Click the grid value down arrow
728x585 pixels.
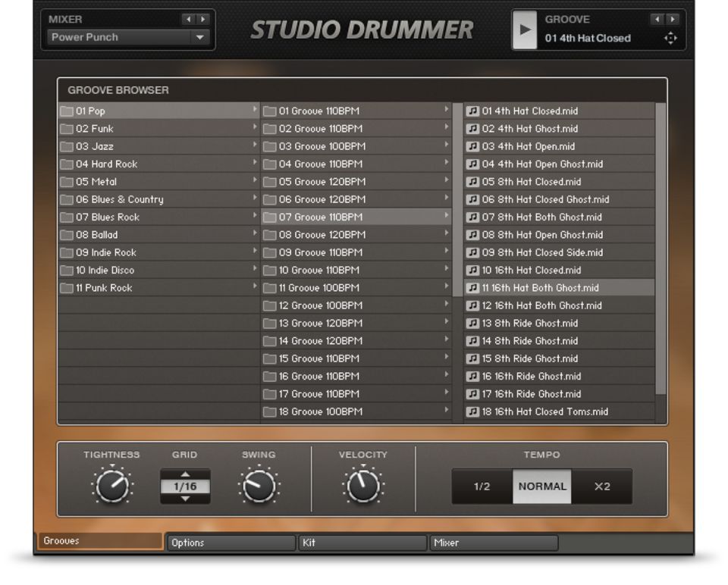tap(184, 499)
